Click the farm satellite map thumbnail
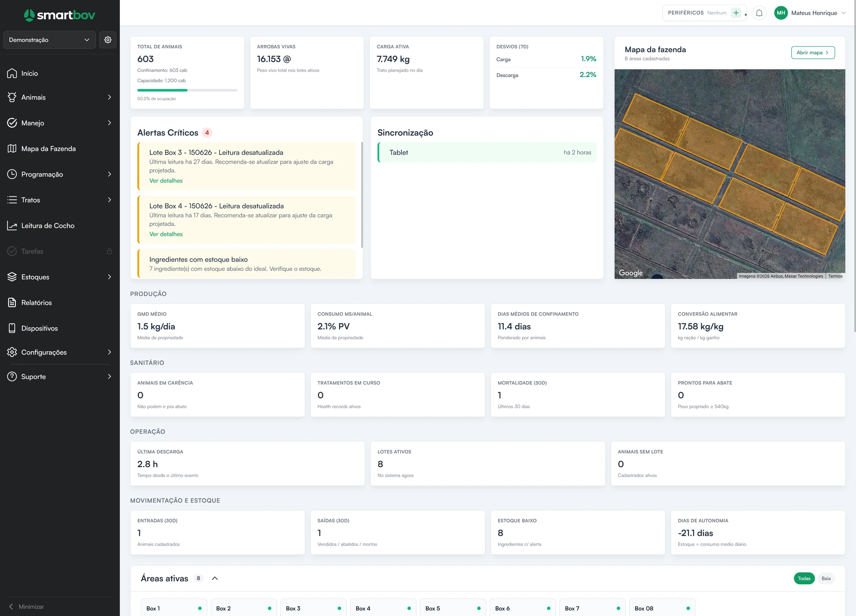856x616 pixels. tap(730, 174)
